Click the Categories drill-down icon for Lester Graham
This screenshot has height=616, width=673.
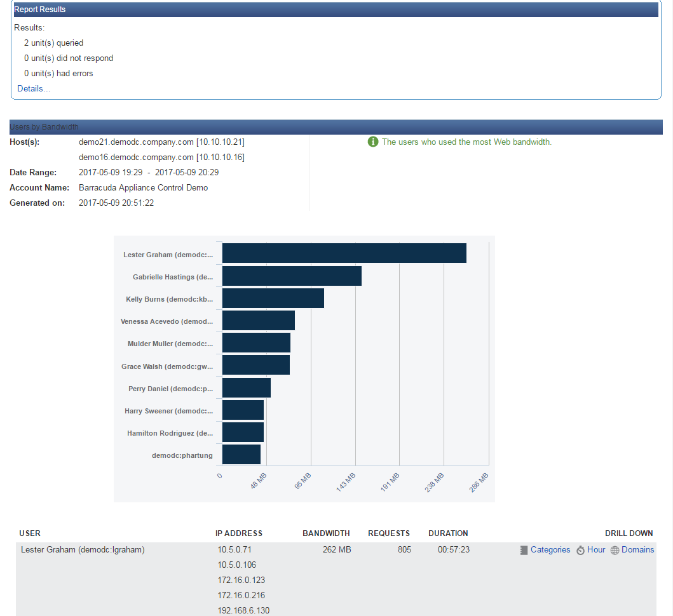coord(524,551)
